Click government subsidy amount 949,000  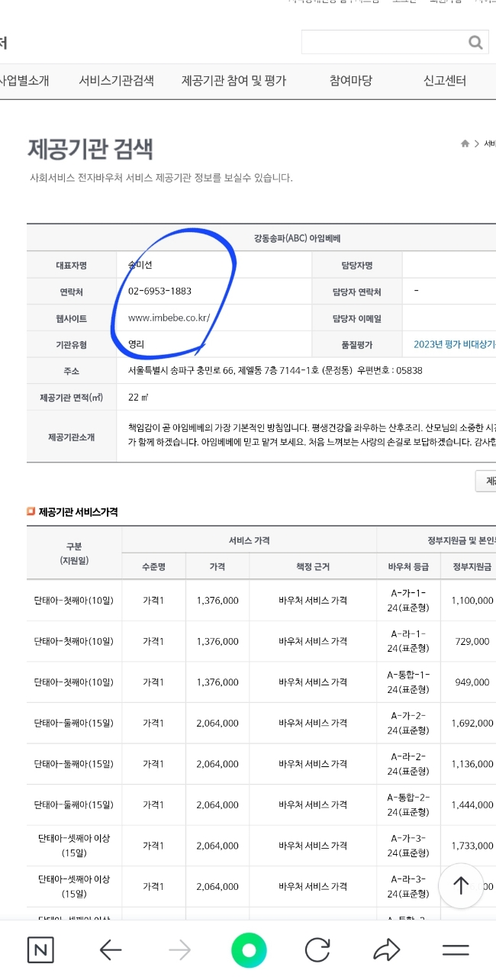pyautogui.click(x=472, y=682)
